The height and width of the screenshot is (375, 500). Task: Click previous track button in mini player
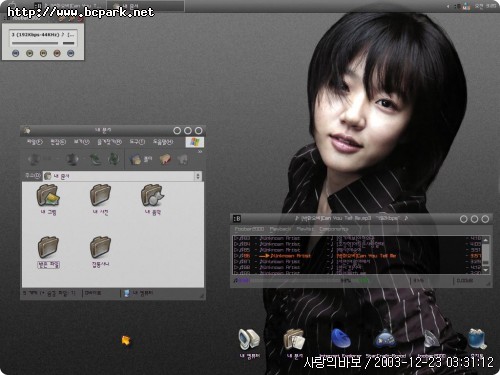(15, 53)
